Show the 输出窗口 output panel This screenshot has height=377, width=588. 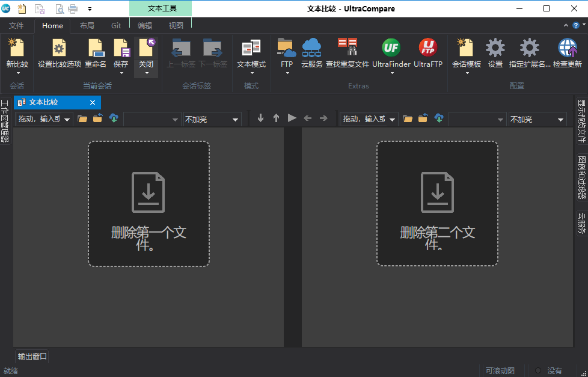point(31,356)
